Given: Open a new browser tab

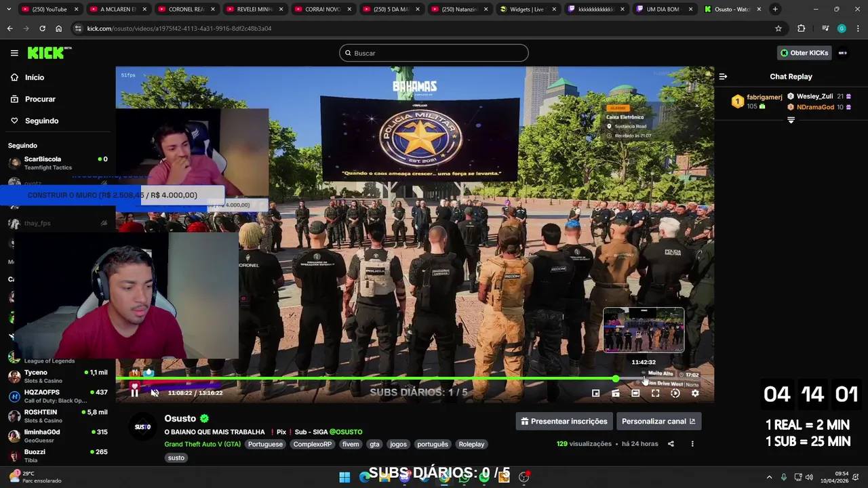Looking at the screenshot, I should [x=775, y=9].
